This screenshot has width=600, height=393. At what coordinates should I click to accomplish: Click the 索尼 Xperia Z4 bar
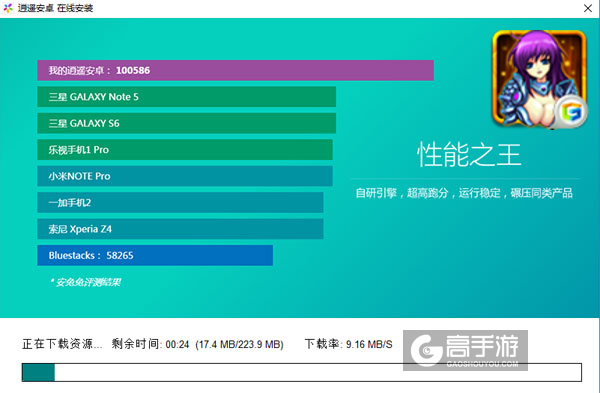pos(180,229)
